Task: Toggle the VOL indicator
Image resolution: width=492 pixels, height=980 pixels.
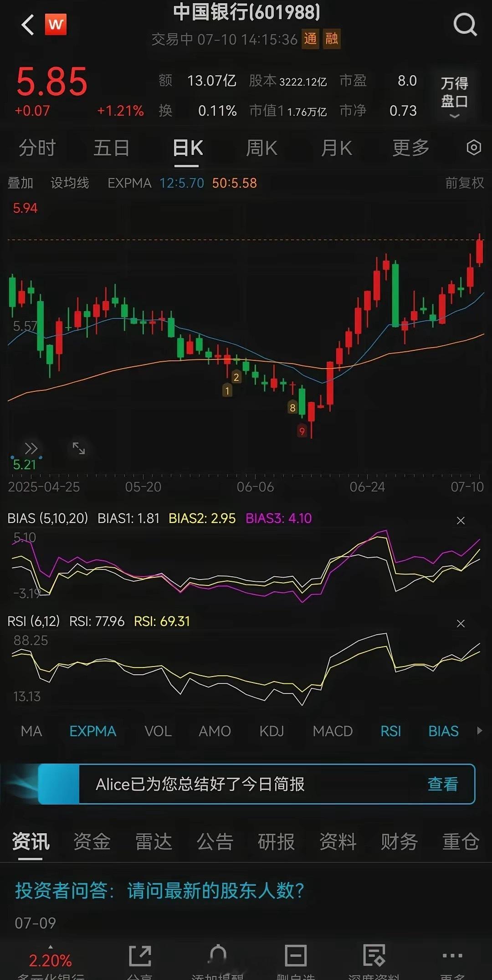Action: [158, 731]
